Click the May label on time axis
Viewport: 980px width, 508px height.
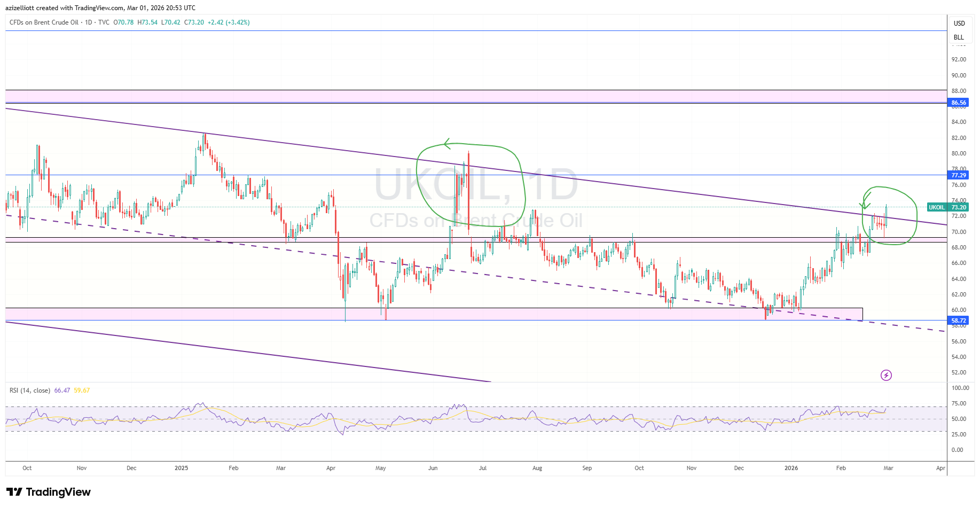pyautogui.click(x=381, y=468)
